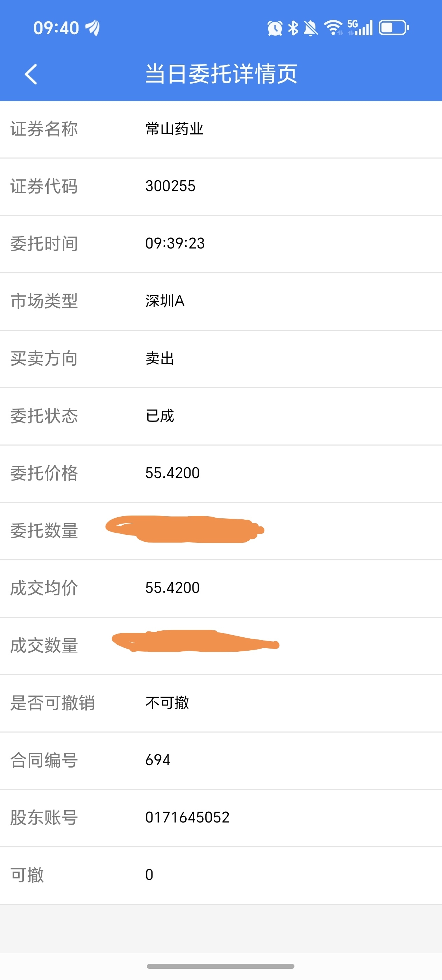The height and width of the screenshot is (980, 442).
Task: Select market type value 深圳A
Action: (x=165, y=301)
